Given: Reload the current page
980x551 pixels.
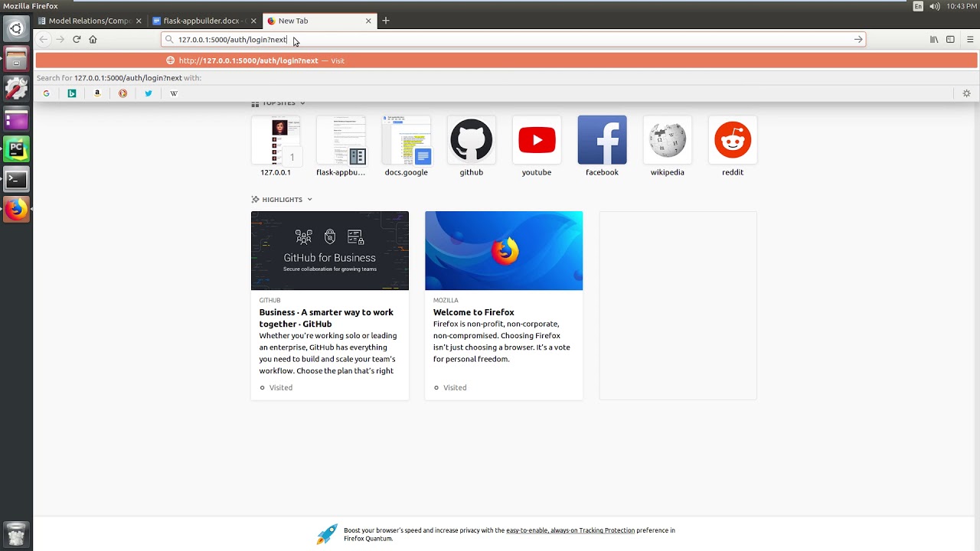Looking at the screenshot, I should coord(77,39).
